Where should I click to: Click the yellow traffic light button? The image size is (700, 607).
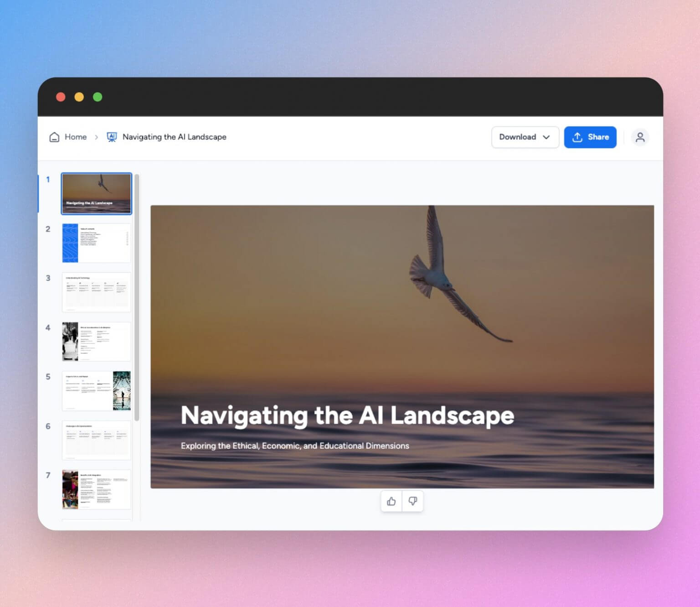79,97
